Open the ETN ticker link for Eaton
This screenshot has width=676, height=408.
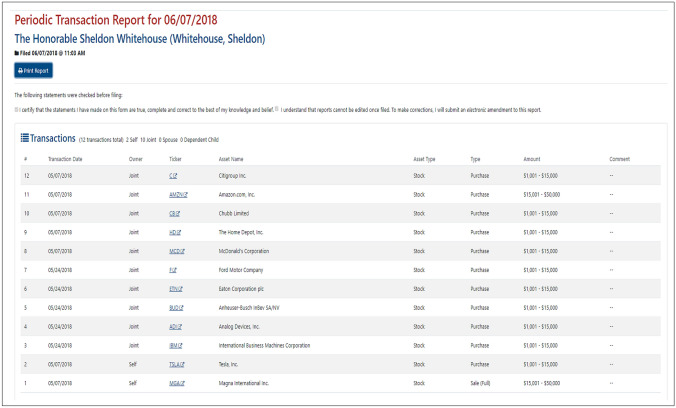tap(176, 289)
